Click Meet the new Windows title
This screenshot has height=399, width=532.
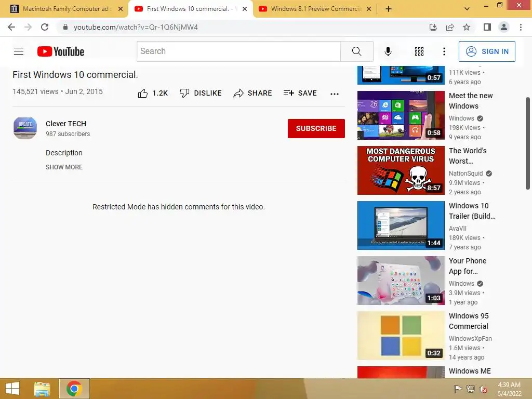[471, 101]
